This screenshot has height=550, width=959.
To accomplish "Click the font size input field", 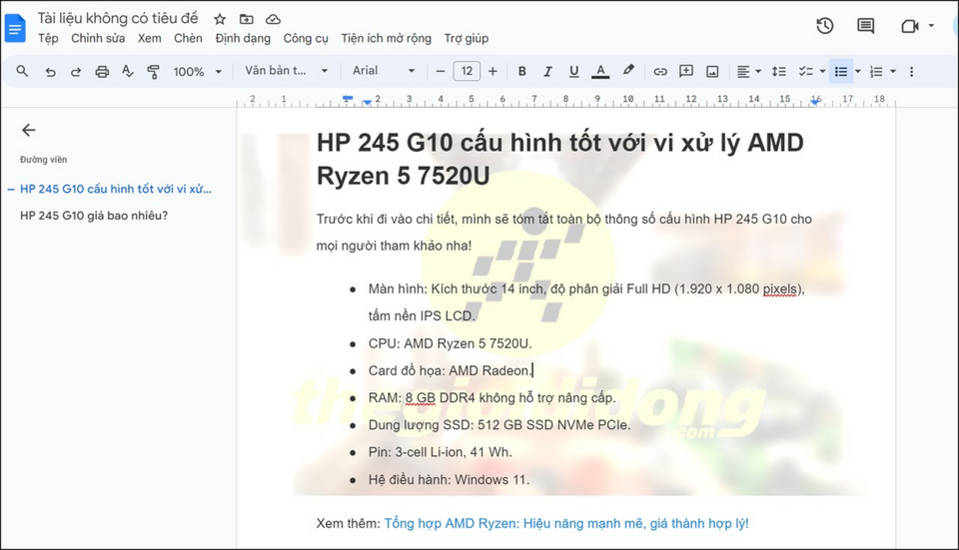I will click(x=466, y=72).
